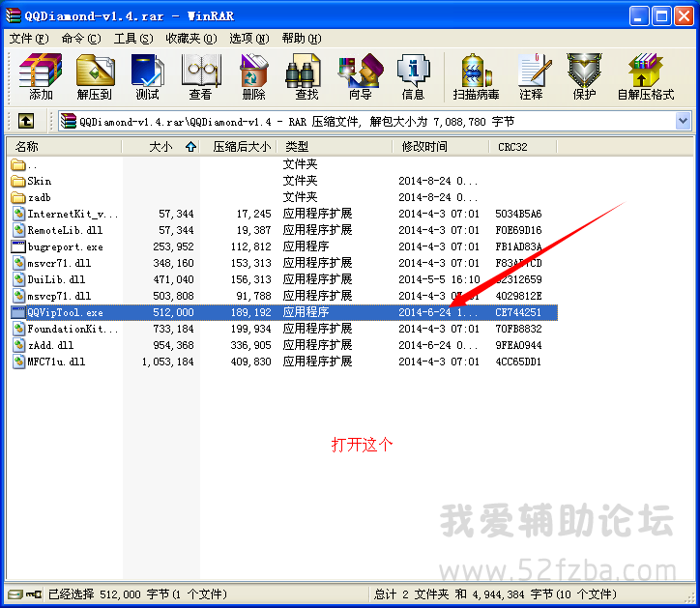Viewport: 700px width, 608px height.
Task: Click the WinRAR title bar icon
Action: pyautogui.click(x=13, y=16)
